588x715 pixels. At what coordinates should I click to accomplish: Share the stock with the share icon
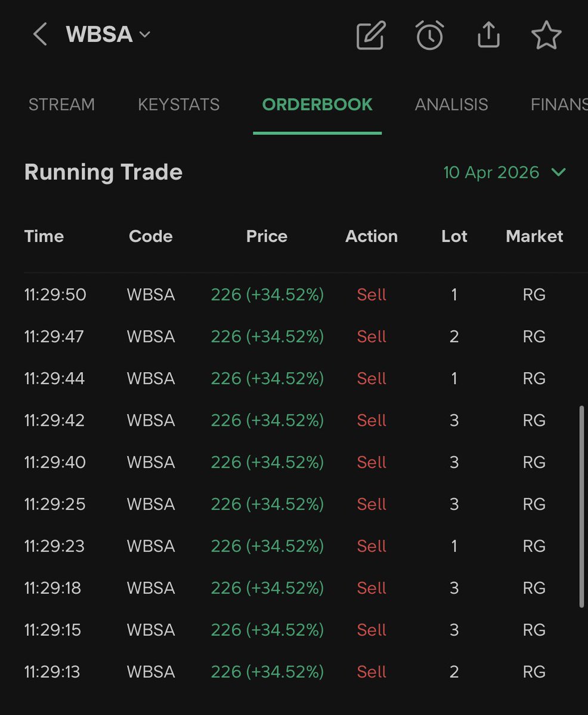pyautogui.click(x=488, y=35)
